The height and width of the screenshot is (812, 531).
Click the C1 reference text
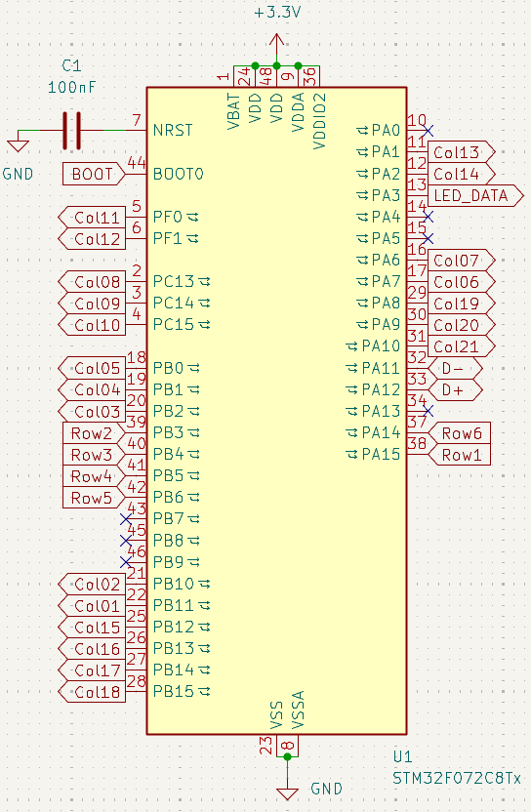point(71,65)
